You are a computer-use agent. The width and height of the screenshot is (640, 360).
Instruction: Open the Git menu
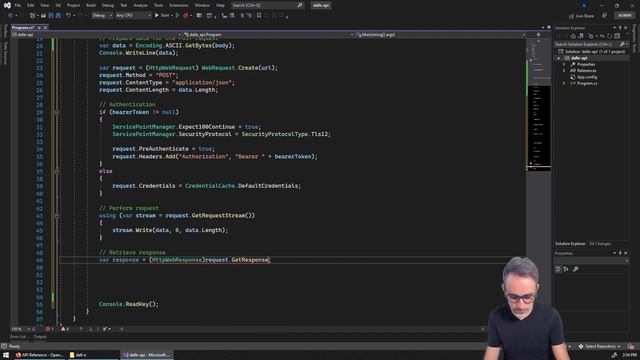(58, 5)
